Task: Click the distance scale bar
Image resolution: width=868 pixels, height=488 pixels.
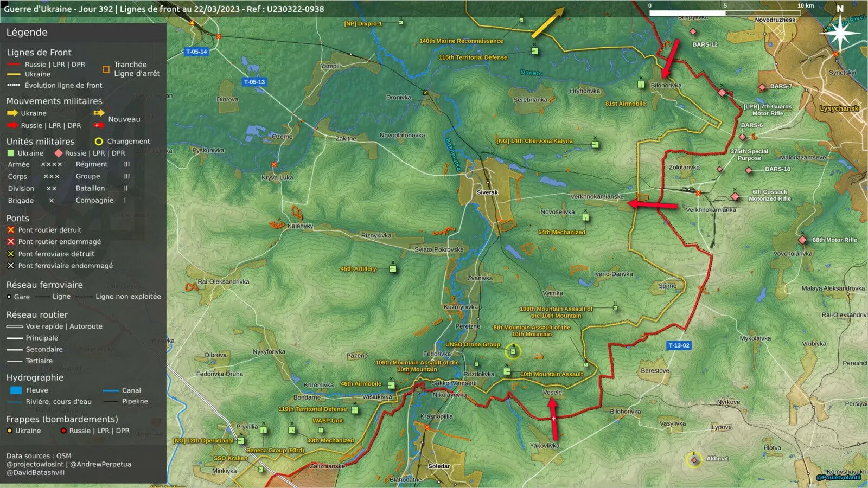Action: 725,14
